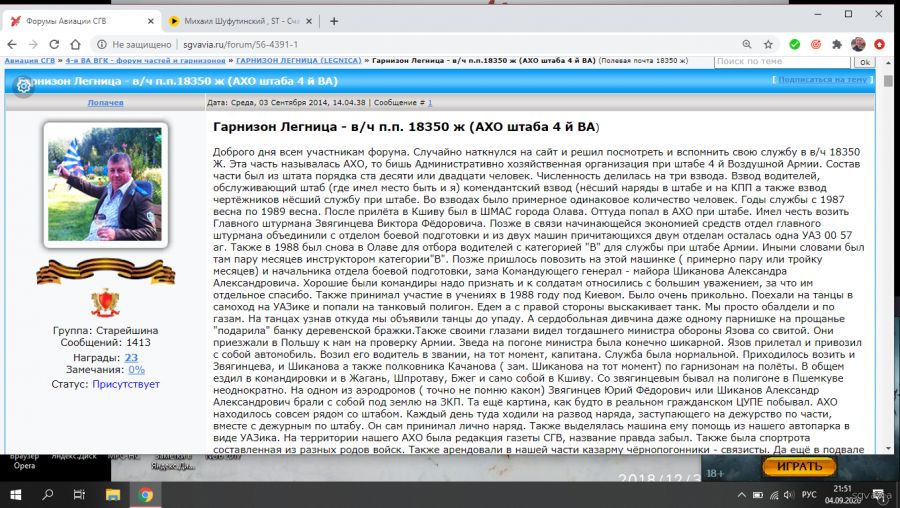This screenshot has width=900, height=508.
Task: Click the search 'Ok' button
Action: (x=864, y=62)
